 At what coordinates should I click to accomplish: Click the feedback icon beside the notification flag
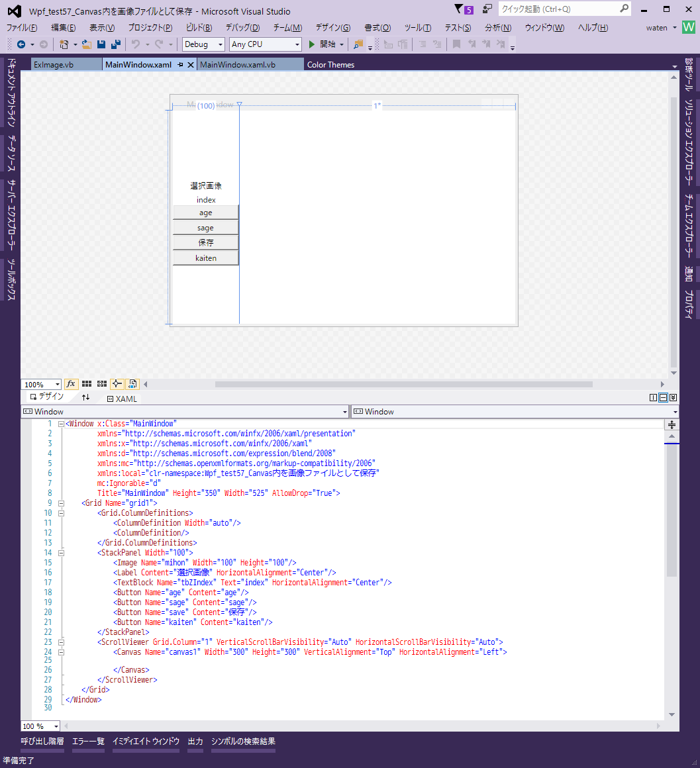click(487, 9)
